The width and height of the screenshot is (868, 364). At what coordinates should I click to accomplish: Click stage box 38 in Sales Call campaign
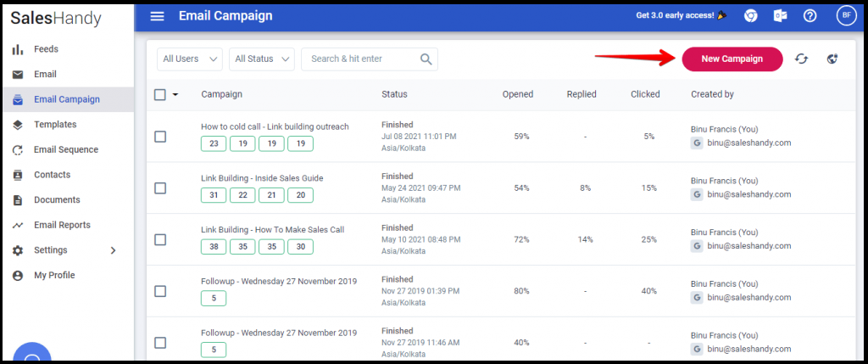(x=214, y=247)
